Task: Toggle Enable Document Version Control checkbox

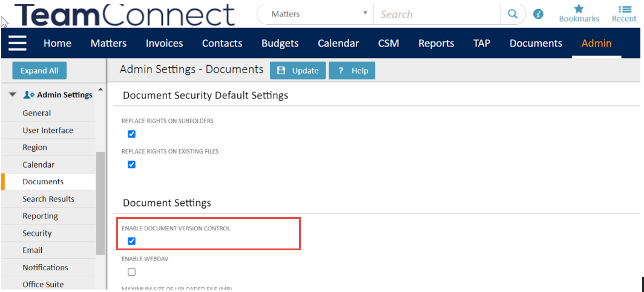Action: coord(131,241)
